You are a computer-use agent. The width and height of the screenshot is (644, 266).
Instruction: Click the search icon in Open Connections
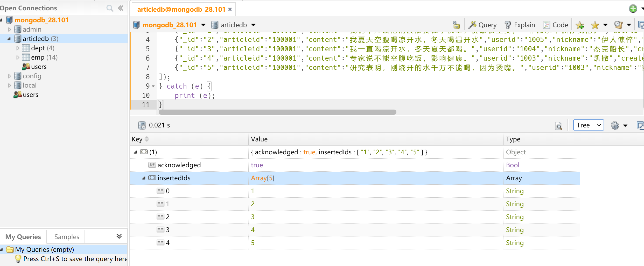pyautogui.click(x=110, y=8)
